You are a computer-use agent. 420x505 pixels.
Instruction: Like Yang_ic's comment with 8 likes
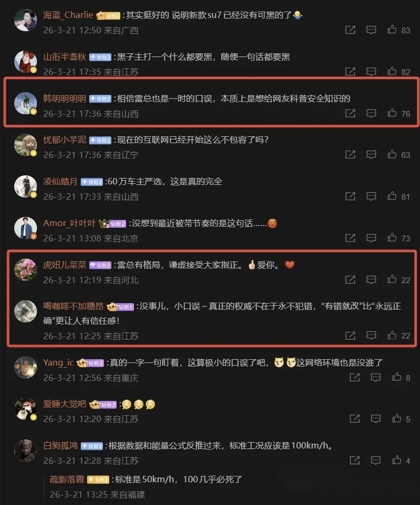pyautogui.click(x=397, y=377)
